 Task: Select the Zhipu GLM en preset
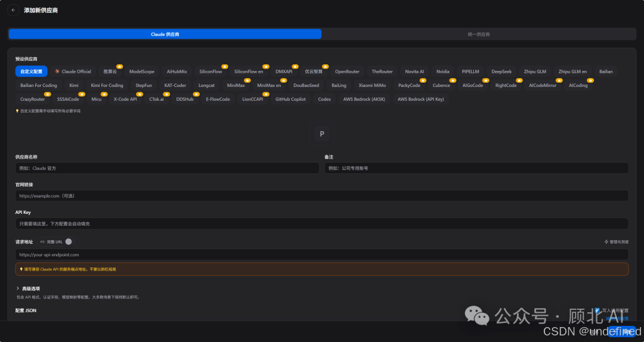point(572,71)
